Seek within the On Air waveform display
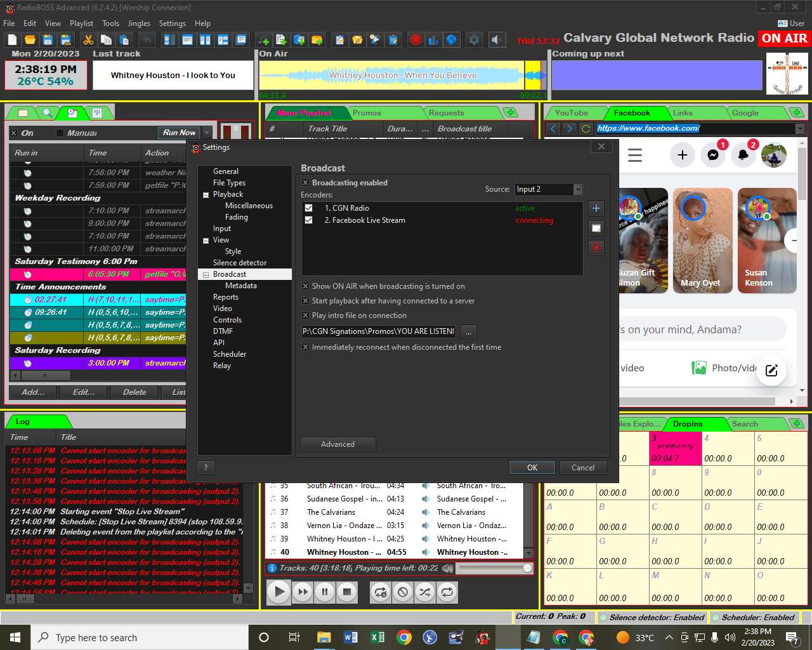The image size is (812, 650). click(x=402, y=76)
